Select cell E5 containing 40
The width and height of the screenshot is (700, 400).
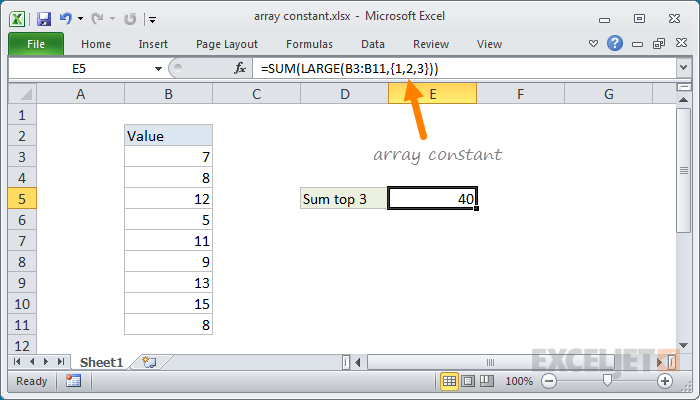432,199
